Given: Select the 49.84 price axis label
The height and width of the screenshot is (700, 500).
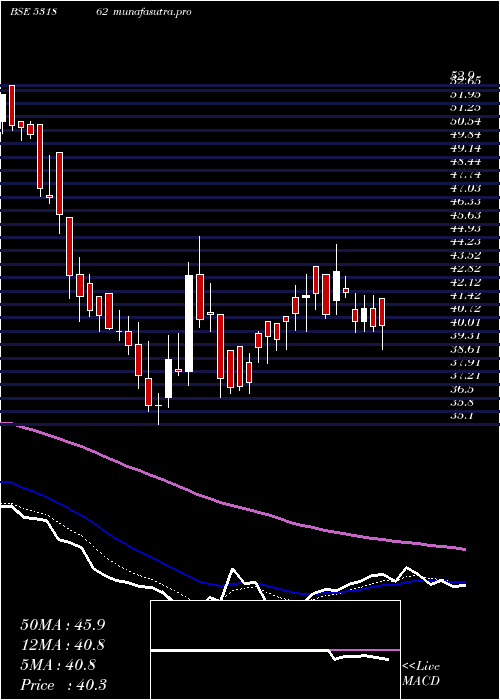Looking at the screenshot, I should point(464,134).
